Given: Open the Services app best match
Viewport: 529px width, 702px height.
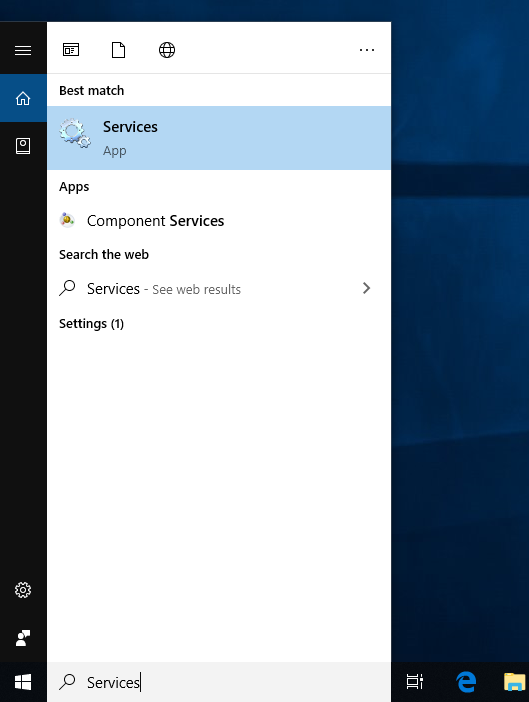Looking at the screenshot, I should point(219,138).
